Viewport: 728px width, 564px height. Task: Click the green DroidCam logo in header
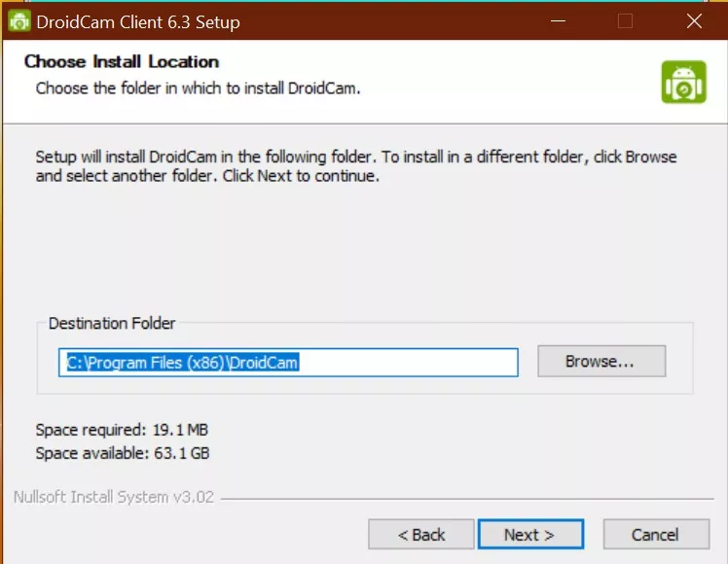(683, 83)
